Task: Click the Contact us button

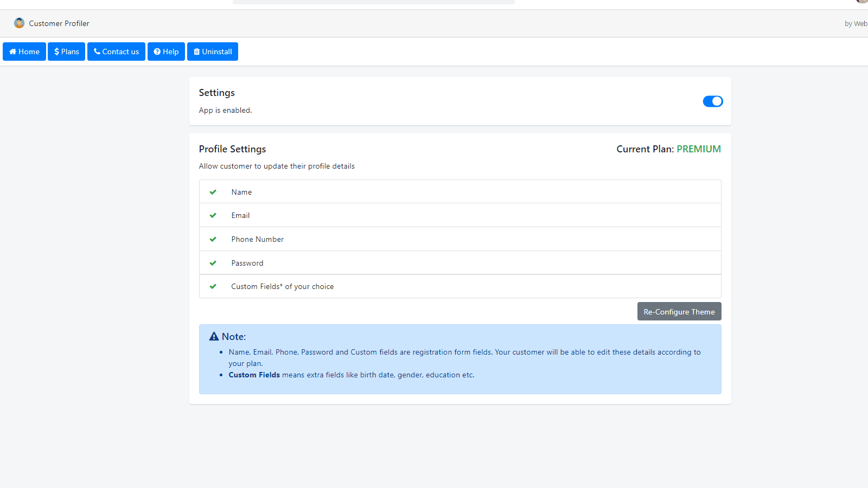Action: tap(116, 52)
